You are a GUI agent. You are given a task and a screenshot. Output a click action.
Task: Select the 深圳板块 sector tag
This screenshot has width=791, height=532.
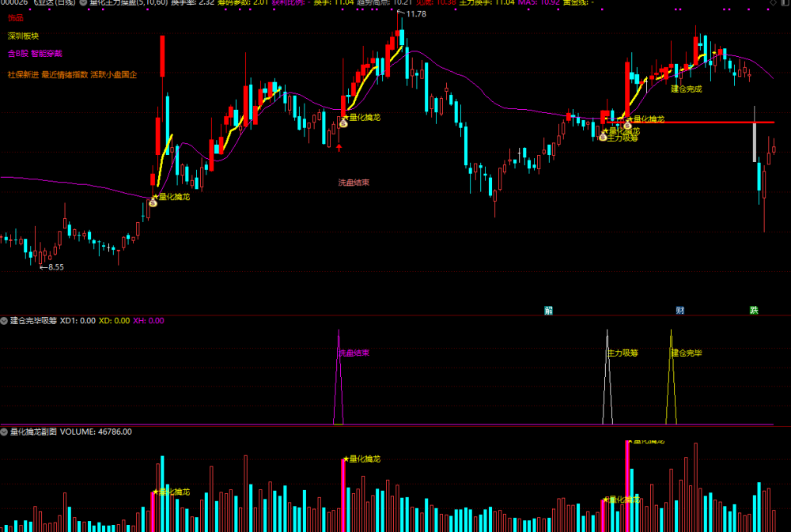coord(23,36)
